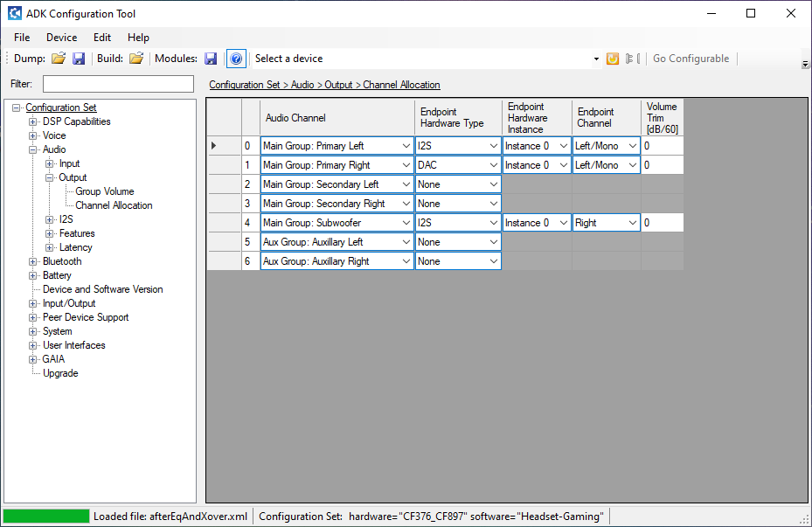Collapse the Audio tree node
Viewport: 812px width, 527px height.
click(32, 149)
